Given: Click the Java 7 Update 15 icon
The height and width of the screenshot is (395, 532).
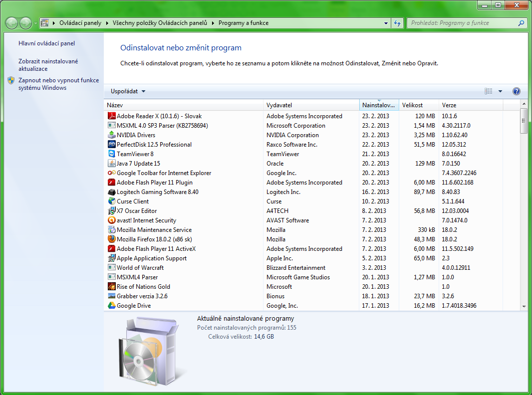Looking at the screenshot, I should [x=112, y=164].
